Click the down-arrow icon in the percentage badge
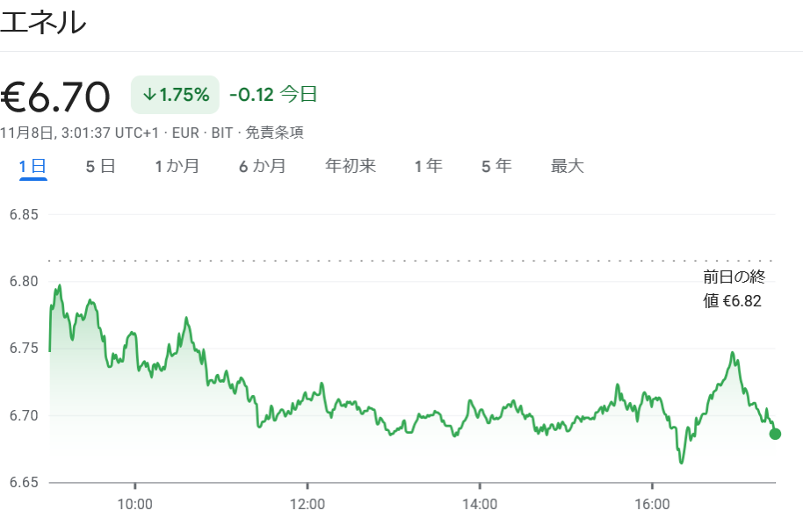This screenshot has height=532, width=803. (148, 93)
